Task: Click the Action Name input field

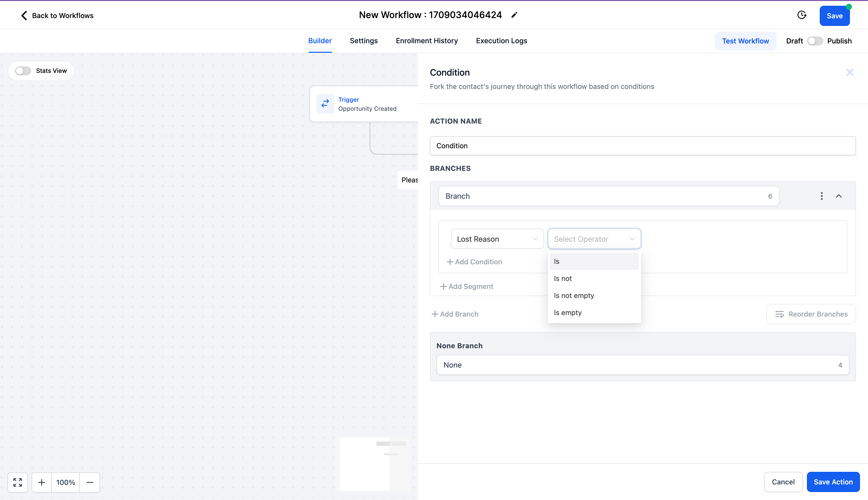Action: 642,146
